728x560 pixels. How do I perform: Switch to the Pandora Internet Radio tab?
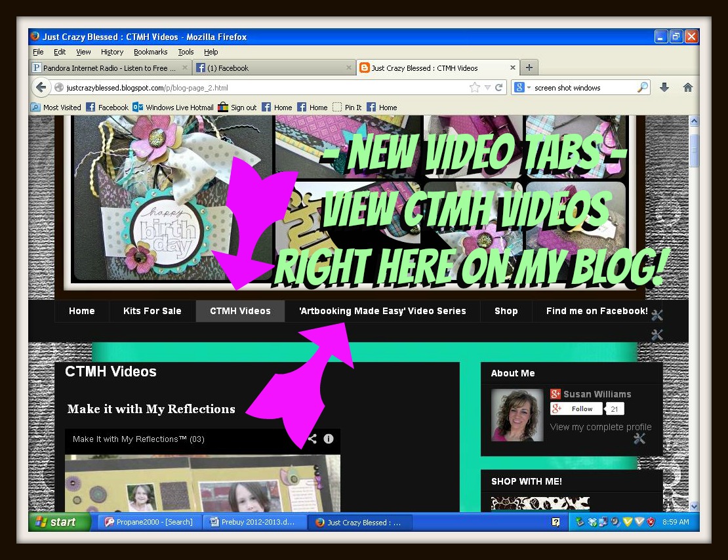tap(110, 68)
